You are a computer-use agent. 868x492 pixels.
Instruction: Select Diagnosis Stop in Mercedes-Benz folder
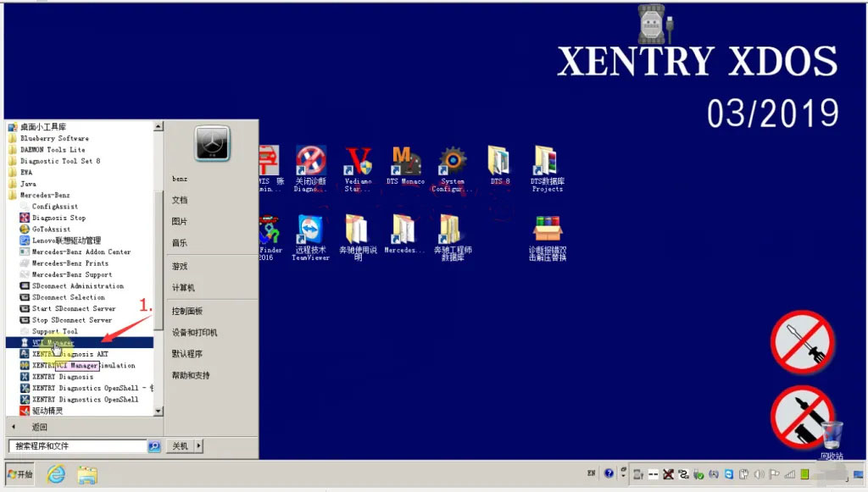[x=53, y=218]
